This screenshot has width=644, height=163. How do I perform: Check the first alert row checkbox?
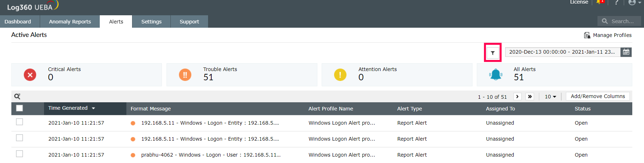click(20, 122)
